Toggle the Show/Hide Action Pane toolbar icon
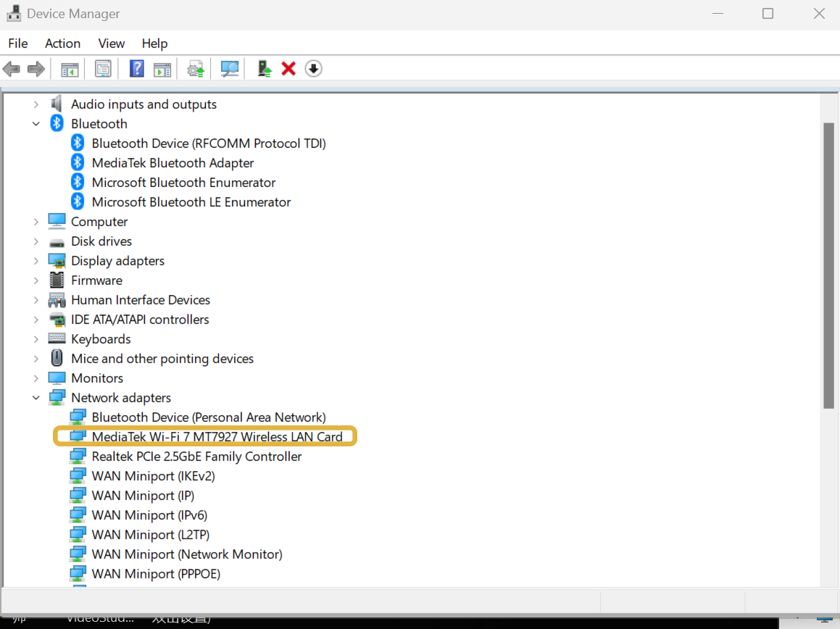Viewport: 840px width, 629px height. [162, 69]
